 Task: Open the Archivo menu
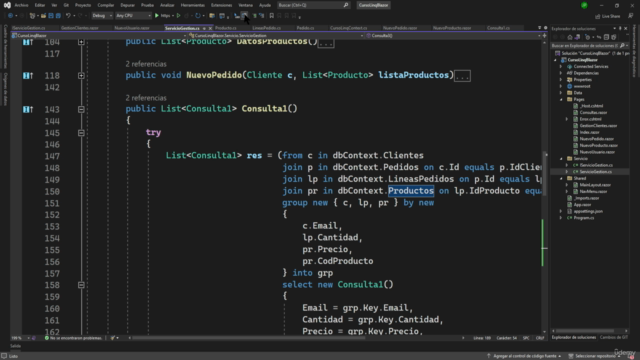coord(21,5)
